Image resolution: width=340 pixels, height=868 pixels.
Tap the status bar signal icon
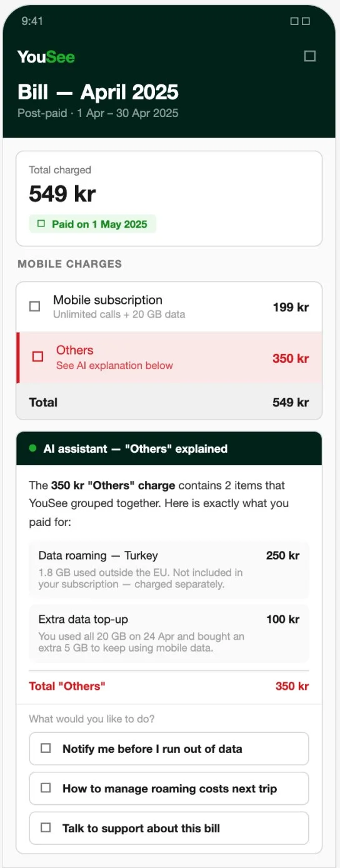pyautogui.click(x=294, y=21)
